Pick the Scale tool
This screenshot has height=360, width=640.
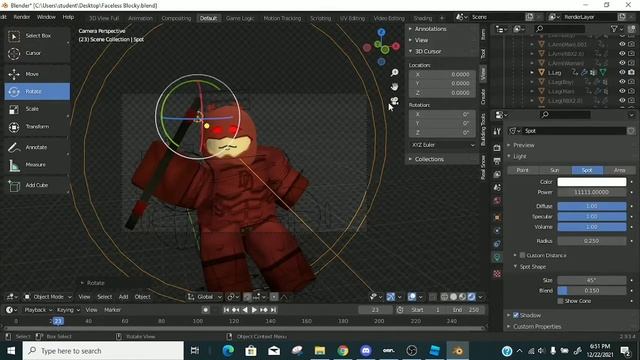37,109
